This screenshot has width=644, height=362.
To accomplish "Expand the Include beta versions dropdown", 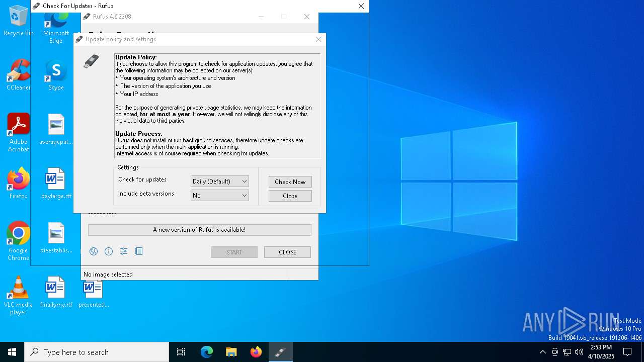I will (x=219, y=196).
